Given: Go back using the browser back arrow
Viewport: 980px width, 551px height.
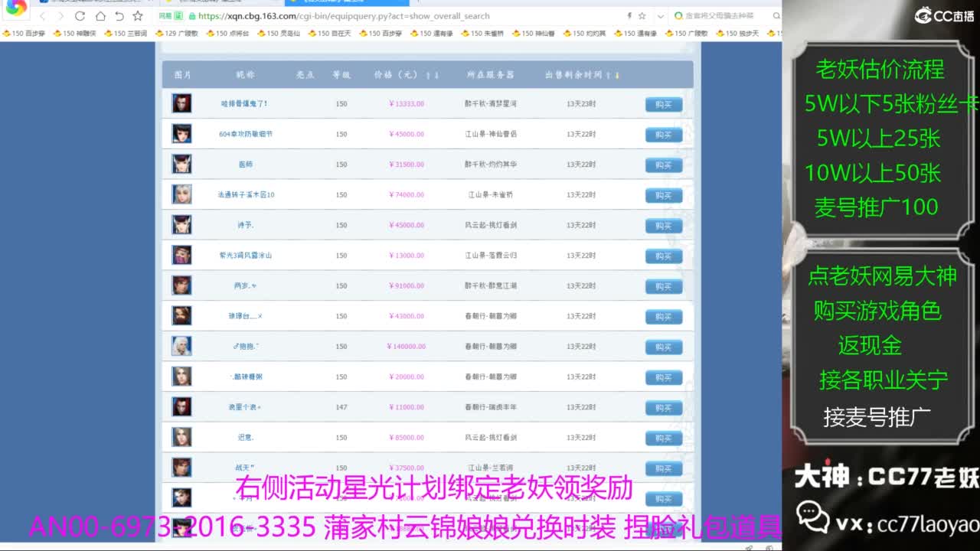Looking at the screenshot, I should click(42, 16).
